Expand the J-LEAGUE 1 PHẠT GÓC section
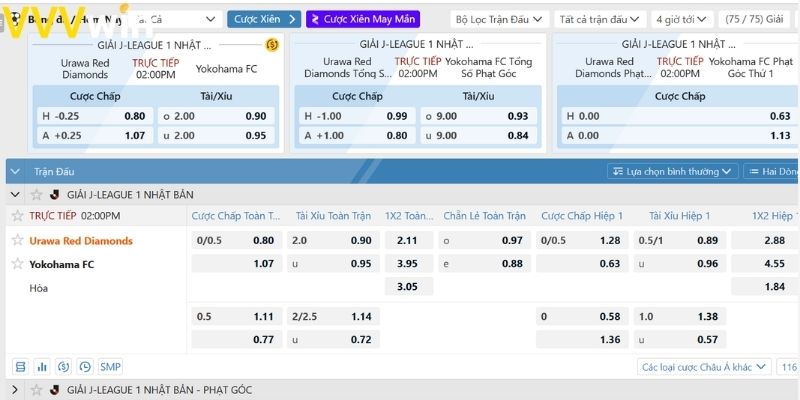The height and width of the screenshot is (400, 800). point(15,389)
